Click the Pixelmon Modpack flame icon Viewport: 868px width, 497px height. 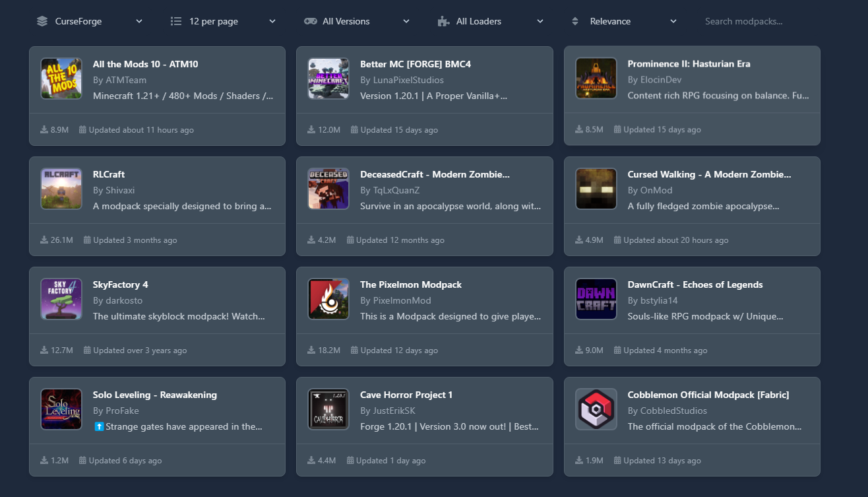[328, 299]
